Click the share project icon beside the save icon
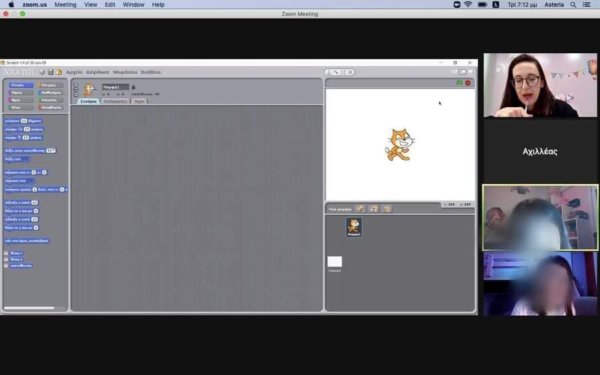The image size is (600, 375). tap(59, 72)
